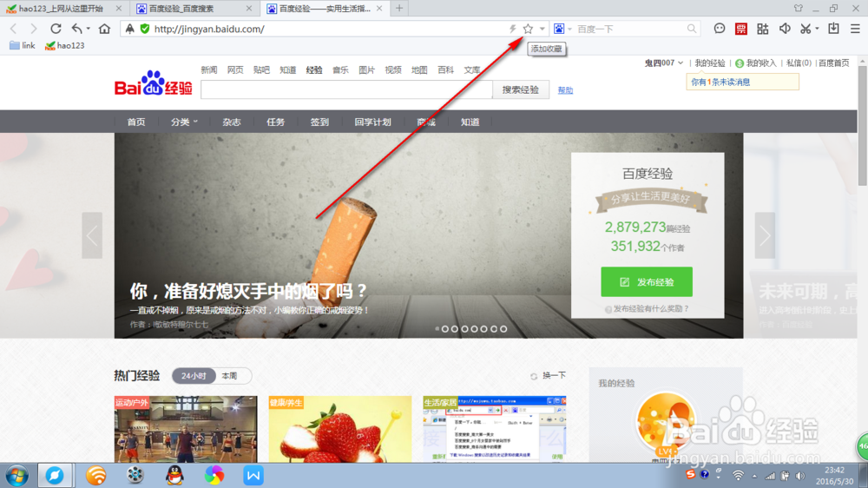The width and height of the screenshot is (868, 488).
Task: Select 首页 in the nav bar
Action: pyautogui.click(x=136, y=122)
